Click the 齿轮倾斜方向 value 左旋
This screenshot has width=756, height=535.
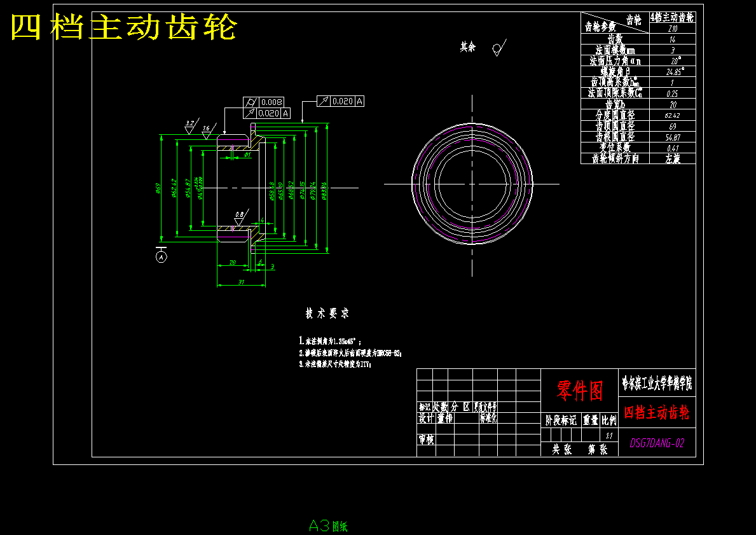(673, 158)
